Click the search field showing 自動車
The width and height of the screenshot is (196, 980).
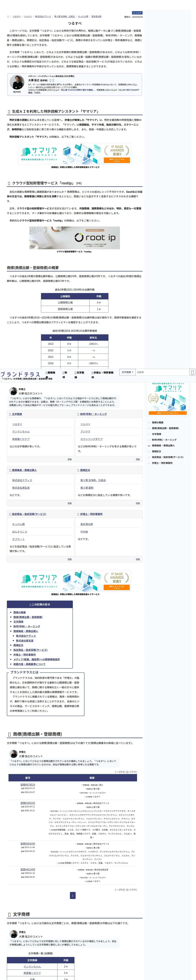click(163, 372)
